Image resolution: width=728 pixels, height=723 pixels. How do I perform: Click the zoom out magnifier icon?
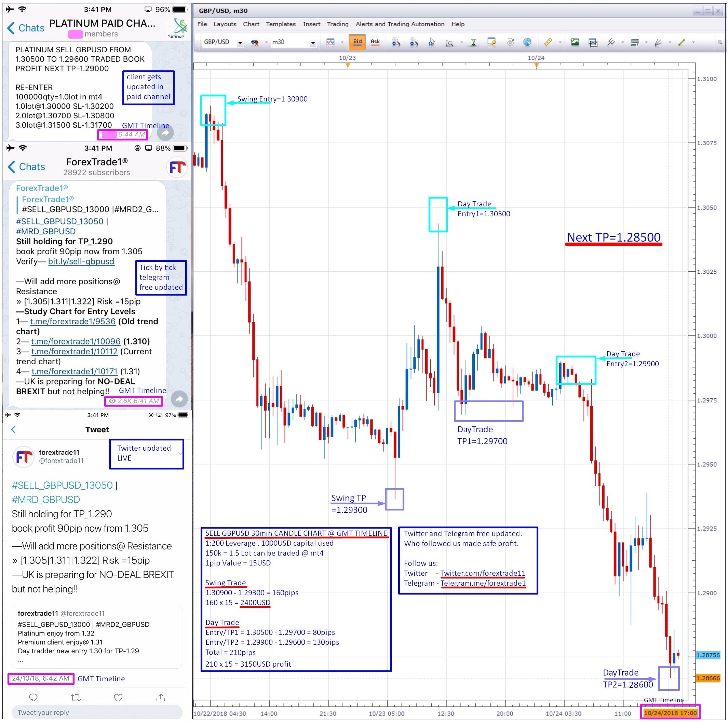click(414, 43)
